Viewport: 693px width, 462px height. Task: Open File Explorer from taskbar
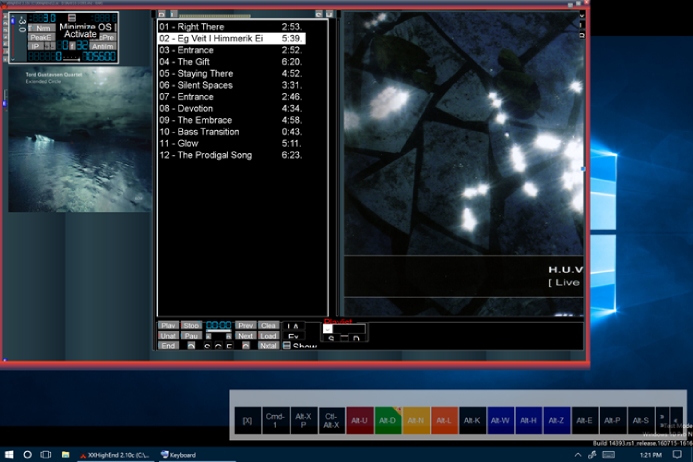point(65,454)
